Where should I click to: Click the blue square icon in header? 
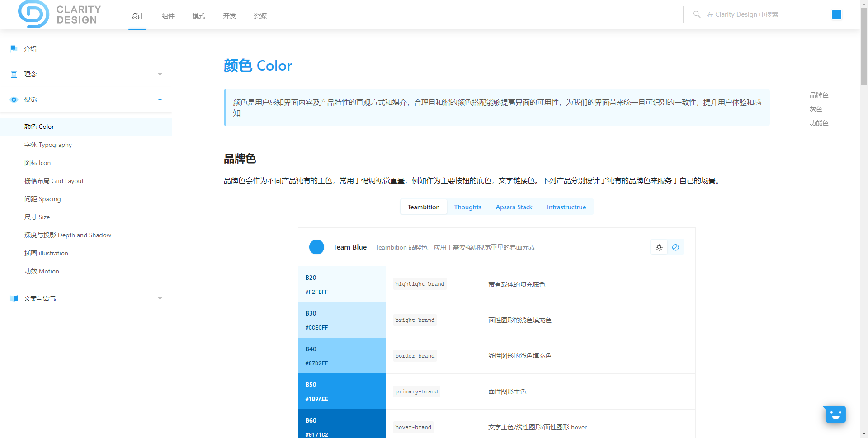[x=836, y=14]
